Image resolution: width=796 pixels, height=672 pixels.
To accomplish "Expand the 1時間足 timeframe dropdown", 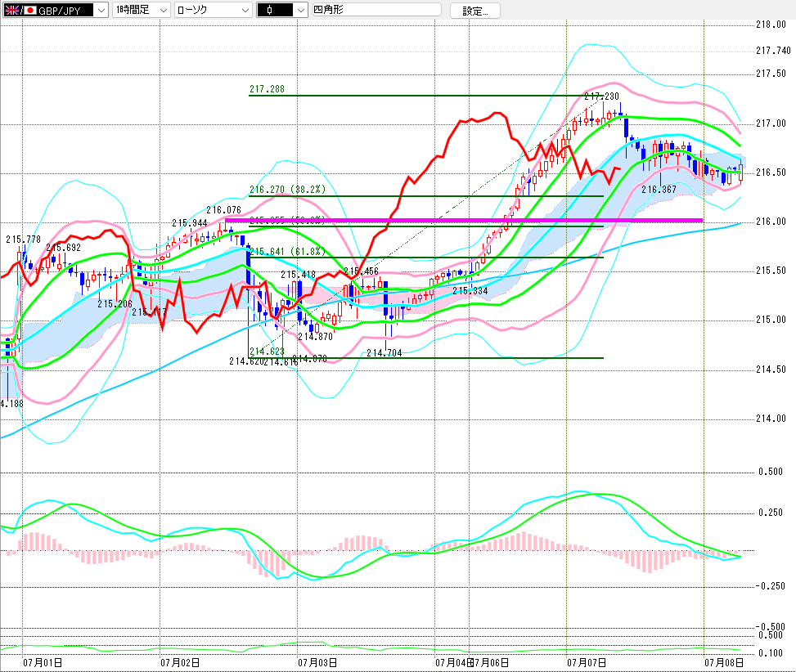I will 142,10.
